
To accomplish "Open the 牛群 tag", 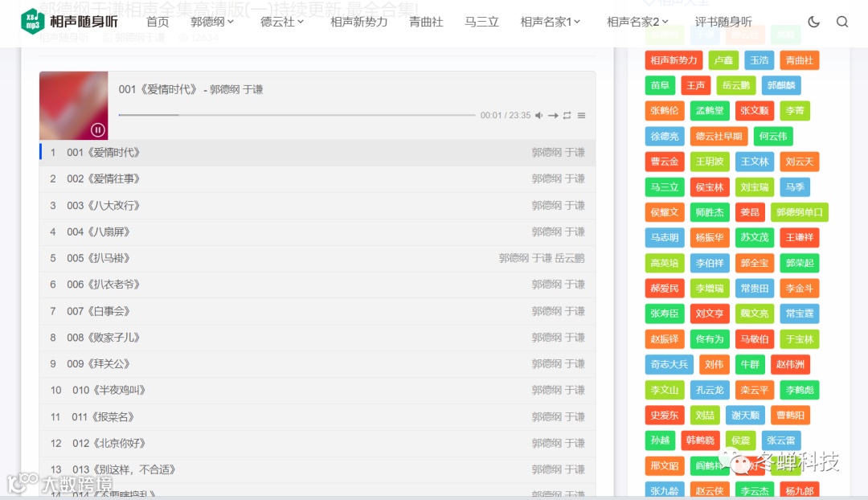I will pyautogui.click(x=750, y=364).
